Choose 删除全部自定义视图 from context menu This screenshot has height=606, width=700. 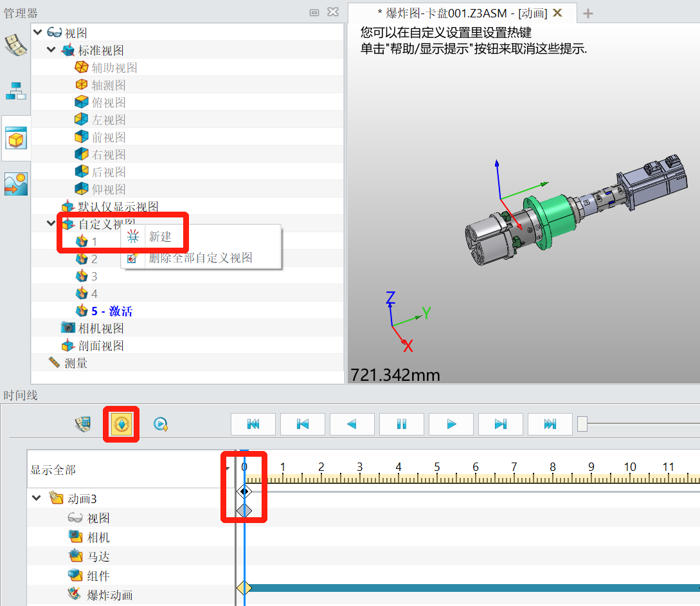coord(200,258)
